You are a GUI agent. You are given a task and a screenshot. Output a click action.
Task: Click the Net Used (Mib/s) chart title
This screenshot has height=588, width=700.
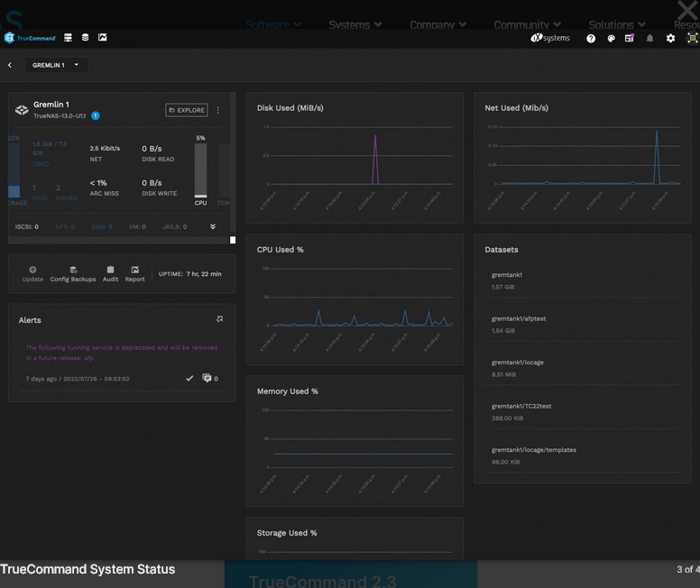pyautogui.click(x=517, y=108)
